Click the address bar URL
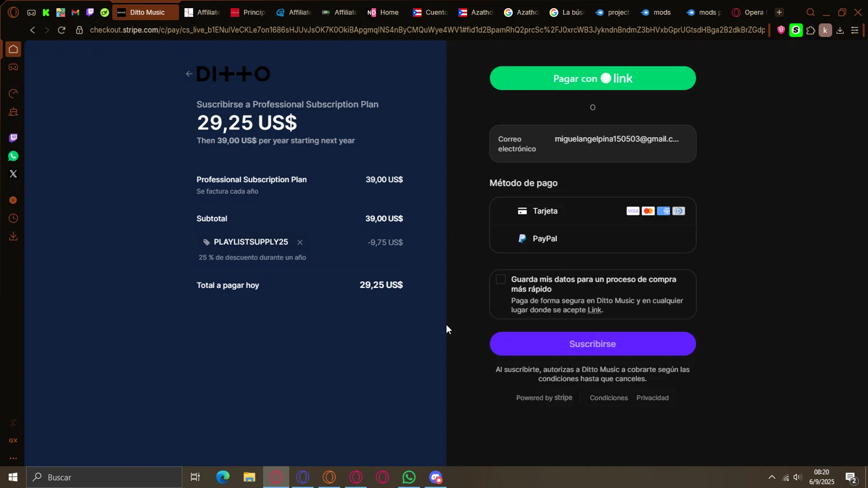Viewport: 868px width, 488px height. coord(427,30)
